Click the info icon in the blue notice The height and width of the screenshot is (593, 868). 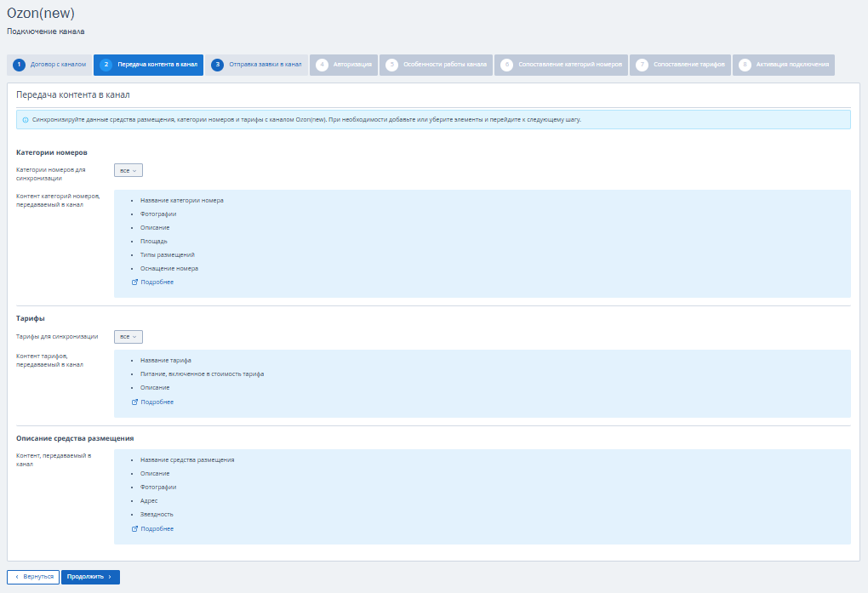click(26, 120)
